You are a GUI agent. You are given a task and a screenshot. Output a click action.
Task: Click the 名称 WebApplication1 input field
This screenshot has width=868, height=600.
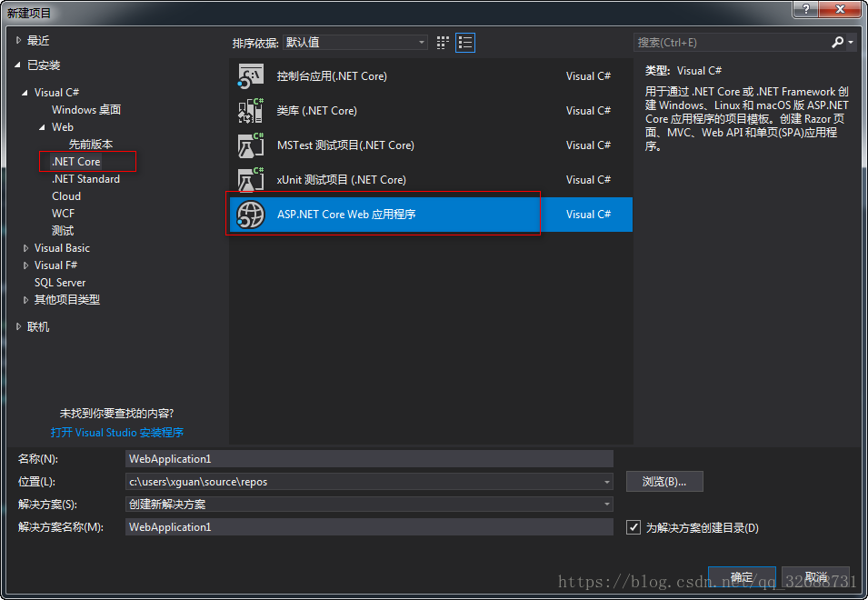pos(369,459)
